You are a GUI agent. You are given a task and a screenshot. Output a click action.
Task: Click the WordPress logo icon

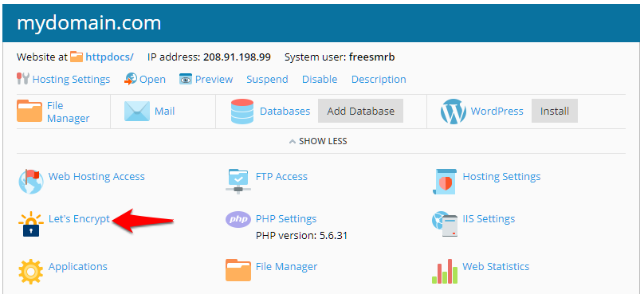454,112
